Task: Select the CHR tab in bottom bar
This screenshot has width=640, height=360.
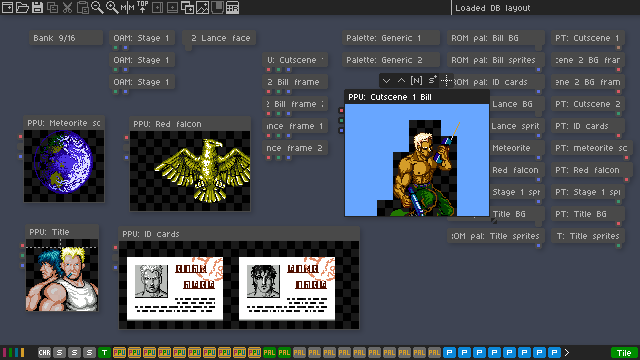Action: pyautogui.click(x=44, y=353)
